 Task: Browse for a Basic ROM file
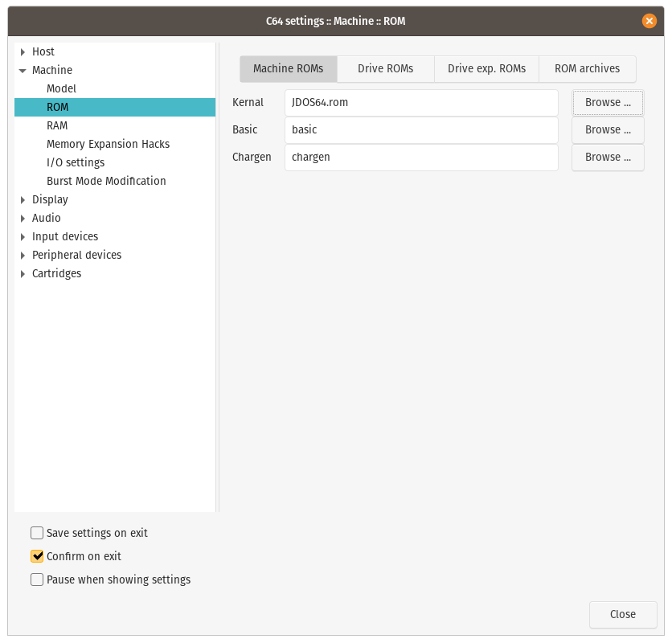tap(608, 130)
